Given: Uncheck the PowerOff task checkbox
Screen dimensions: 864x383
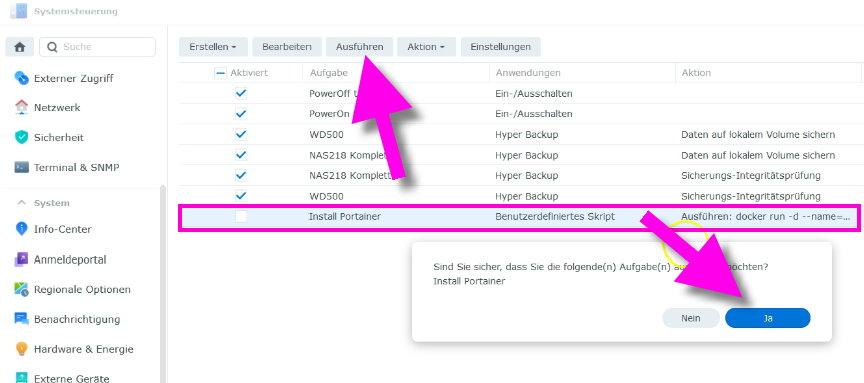Looking at the screenshot, I should tap(241, 93).
